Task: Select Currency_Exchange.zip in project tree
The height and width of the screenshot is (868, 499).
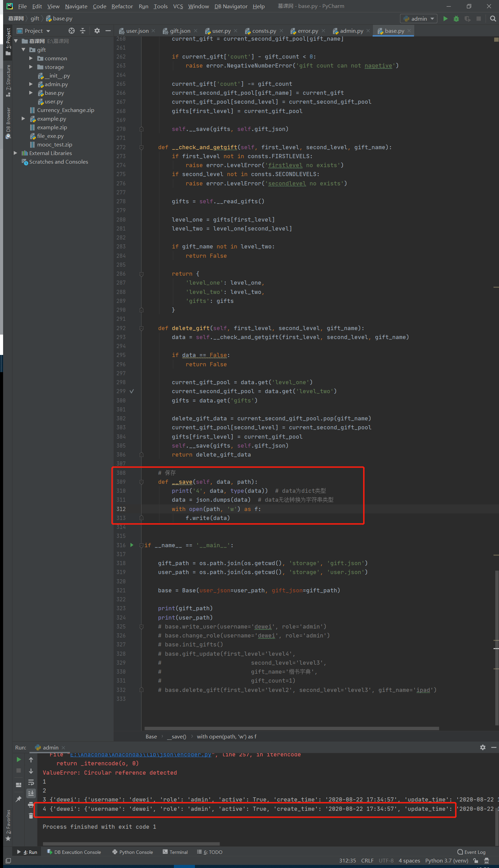Action: 65,110
